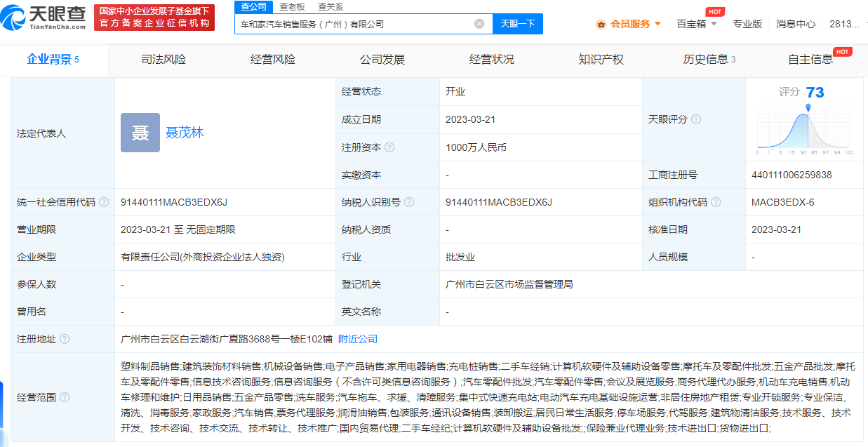The height and width of the screenshot is (447, 868).
Task: Open the help icon next to 组织机构代码
Action: coord(716,201)
